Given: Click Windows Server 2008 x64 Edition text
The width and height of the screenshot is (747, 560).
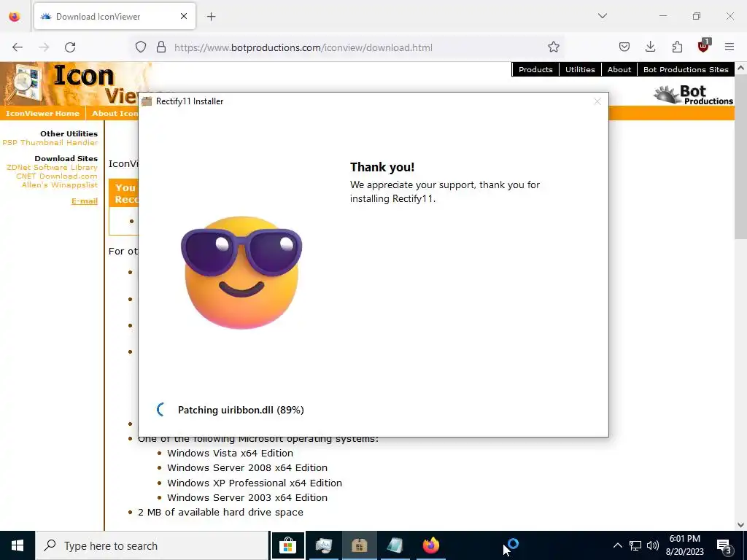Looking at the screenshot, I should (247, 468).
